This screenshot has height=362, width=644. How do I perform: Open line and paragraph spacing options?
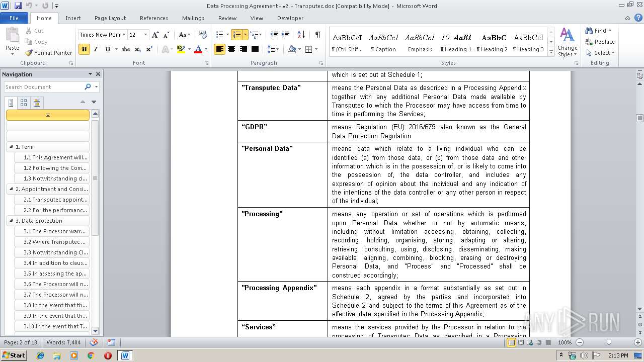tap(273, 49)
